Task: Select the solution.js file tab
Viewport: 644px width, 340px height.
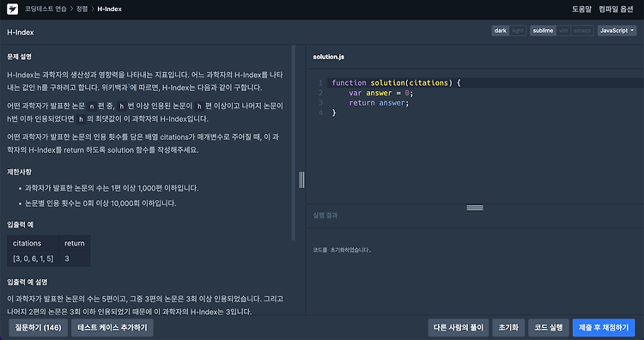Action: pos(329,57)
